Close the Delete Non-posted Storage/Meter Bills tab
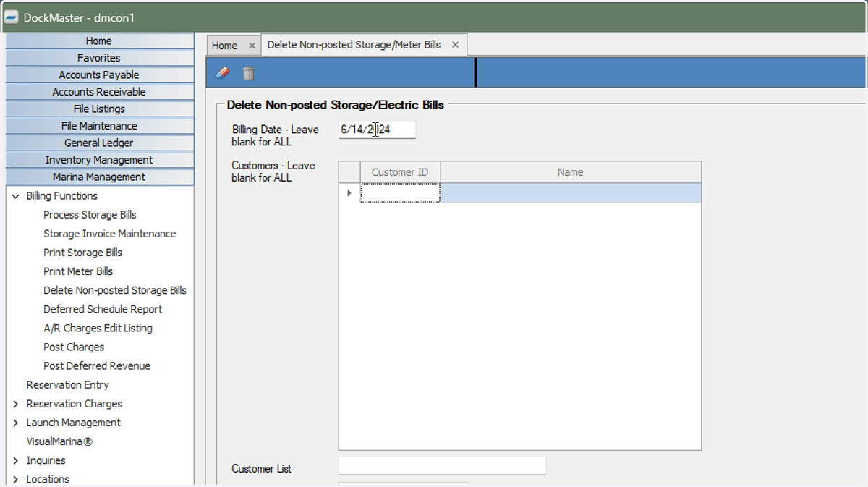868x487 pixels. [455, 45]
